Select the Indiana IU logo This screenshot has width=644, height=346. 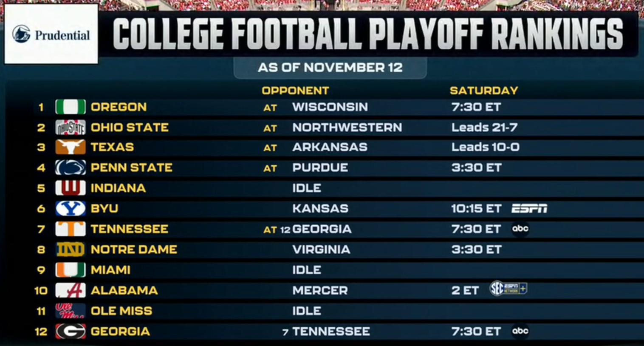point(71,188)
